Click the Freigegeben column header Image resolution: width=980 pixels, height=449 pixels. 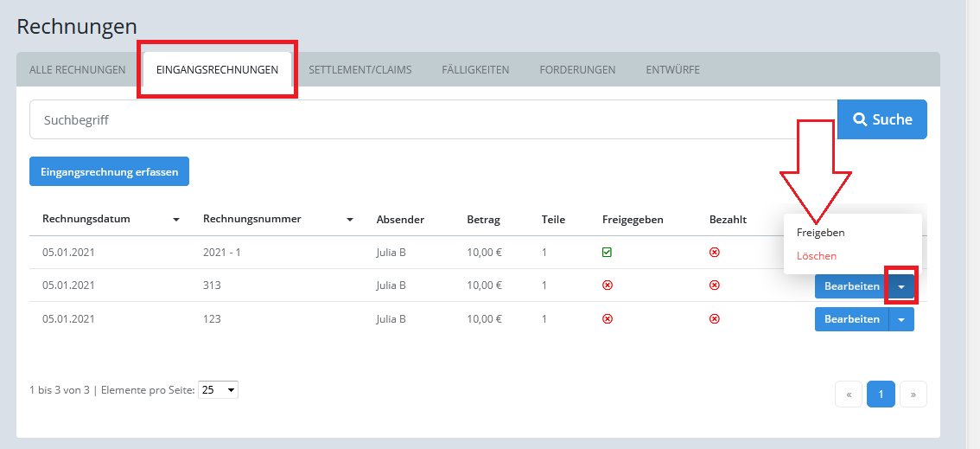click(633, 220)
